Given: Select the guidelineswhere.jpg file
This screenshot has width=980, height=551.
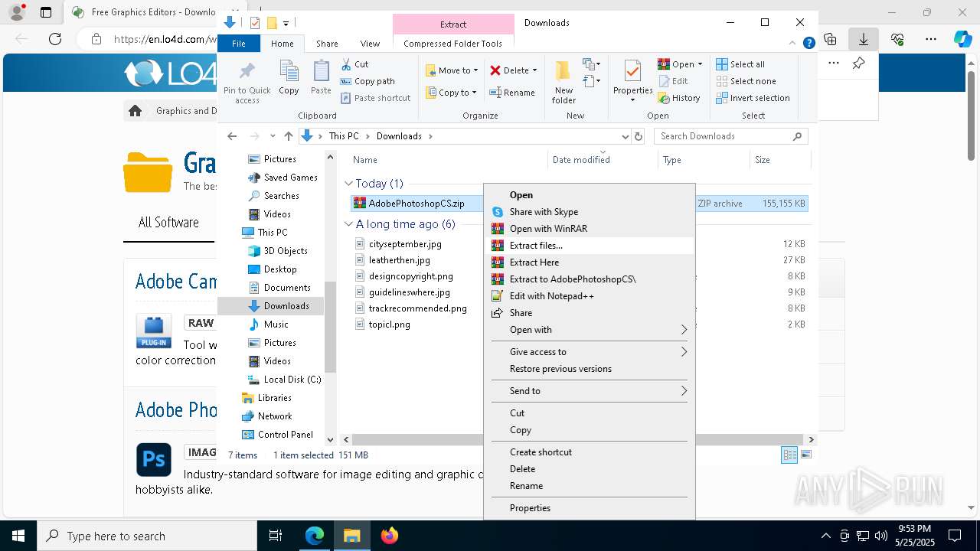Looking at the screenshot, I should [409, 292].
